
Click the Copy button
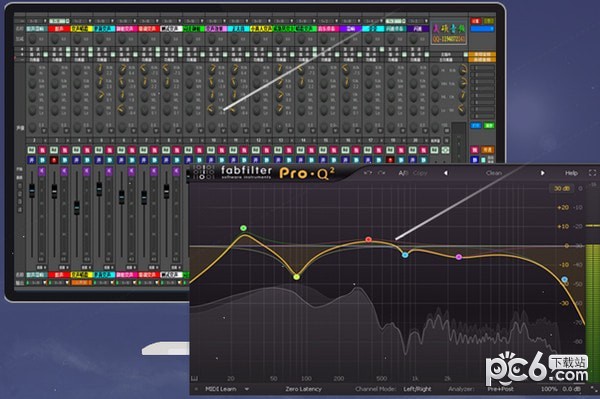pyautogui.click(x=420, y=173)
